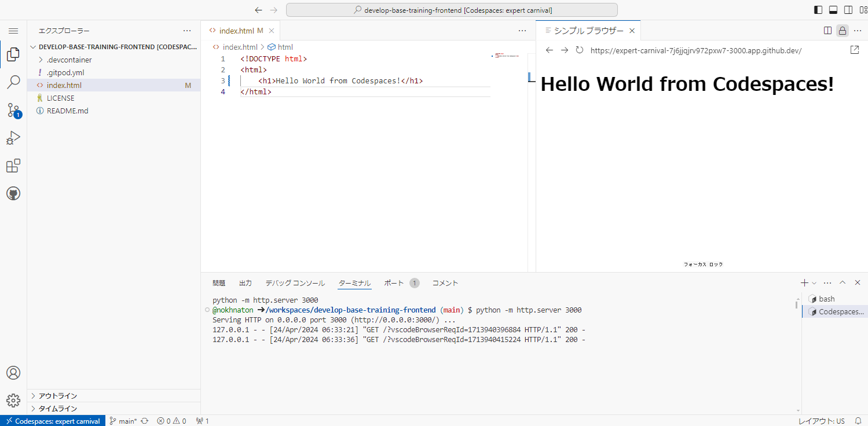This screenshot has width=868, height=426.
Task: Click the main* branch status item
Action: tap(124, 421)
